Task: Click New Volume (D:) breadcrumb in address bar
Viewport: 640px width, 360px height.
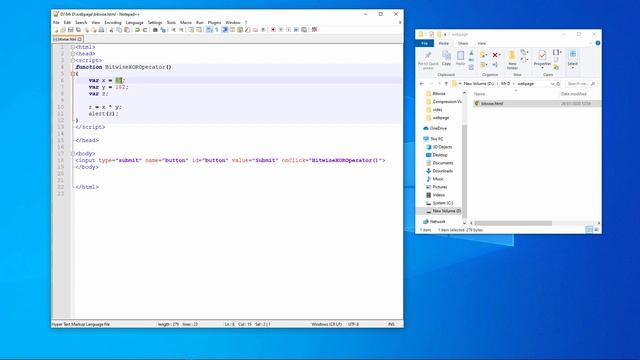Action: click(478, 84)
